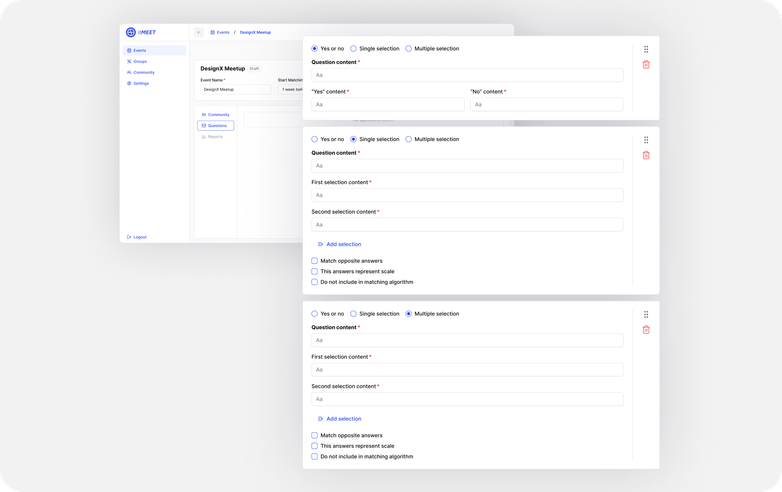The height and width of the screenshot is (492, 782).
Task: Select Single selection radio in the yes-or-no card
Action: point(353,48)
